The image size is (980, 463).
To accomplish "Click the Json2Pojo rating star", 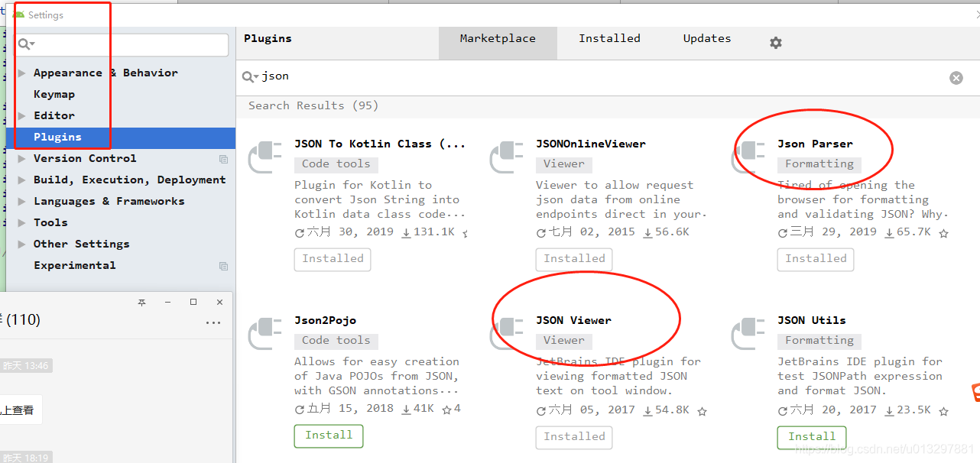I will 446,410.
